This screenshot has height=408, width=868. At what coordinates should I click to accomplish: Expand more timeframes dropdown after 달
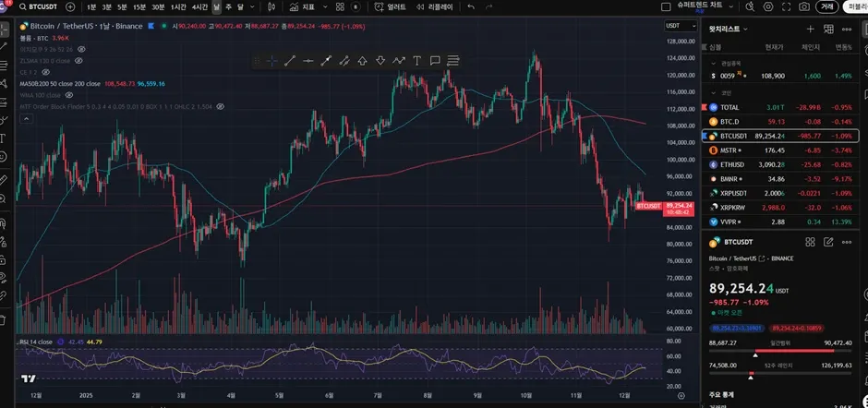coord(252,6)
